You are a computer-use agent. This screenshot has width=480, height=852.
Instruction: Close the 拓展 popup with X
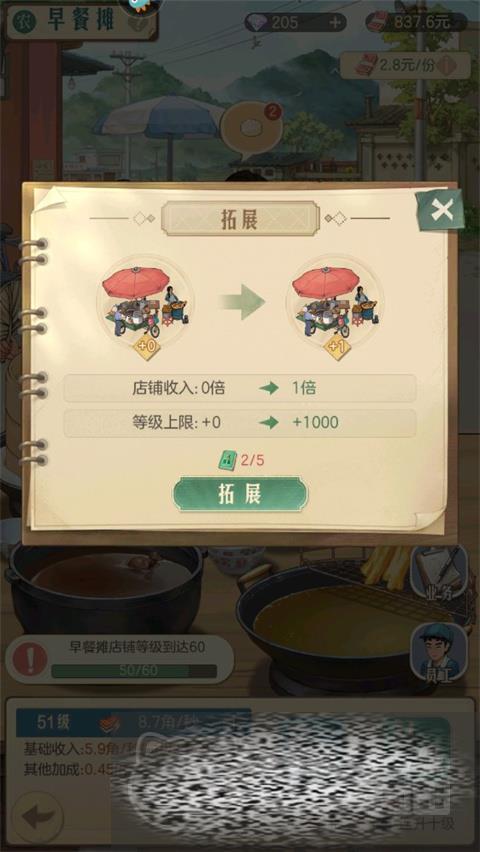pos(441,210)
